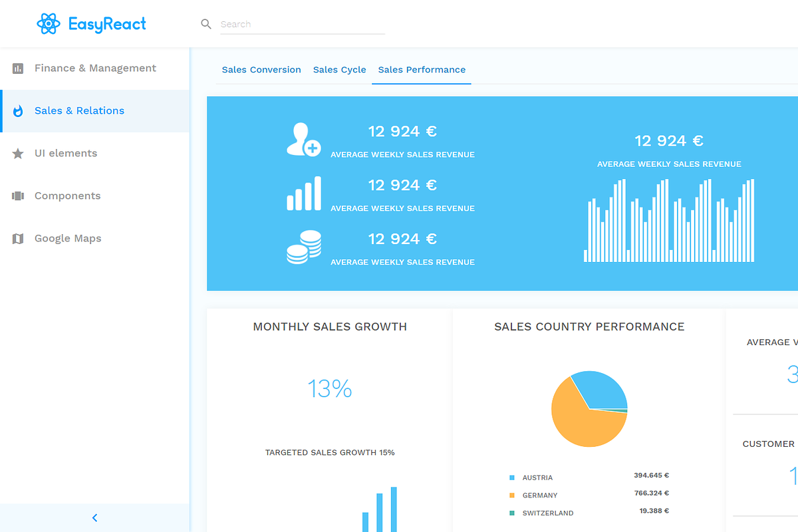This screenshot has width=798, height=532.
Task: Click 12 924 € beside the coins icon
Action: (402, 239)
